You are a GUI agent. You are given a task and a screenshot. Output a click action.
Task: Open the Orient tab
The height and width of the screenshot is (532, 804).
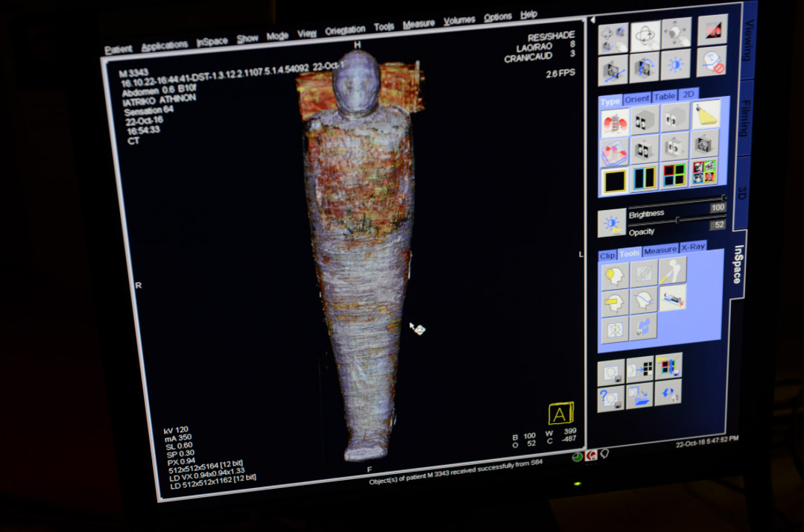pyautogui.click(x=637, y=98)
